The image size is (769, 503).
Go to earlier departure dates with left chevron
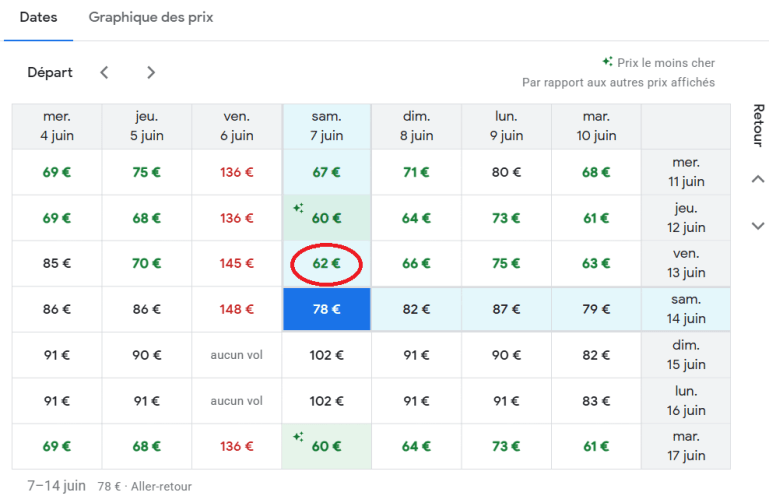(104, 72)
